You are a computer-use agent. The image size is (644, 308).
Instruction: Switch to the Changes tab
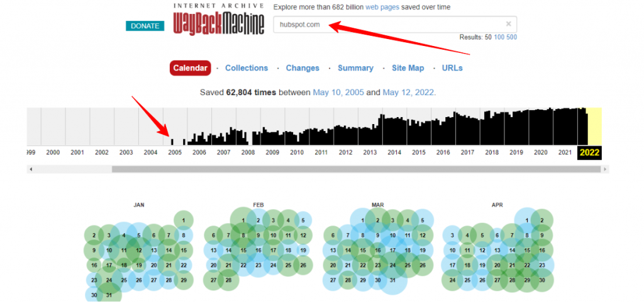pos(303,68)
